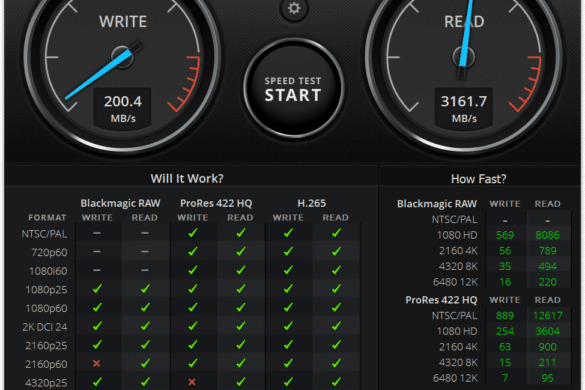The height and width of the screenshot is (390, 585).
Task: Click the write value 35 for 4320 8K
Action: (x=505, y=266)
